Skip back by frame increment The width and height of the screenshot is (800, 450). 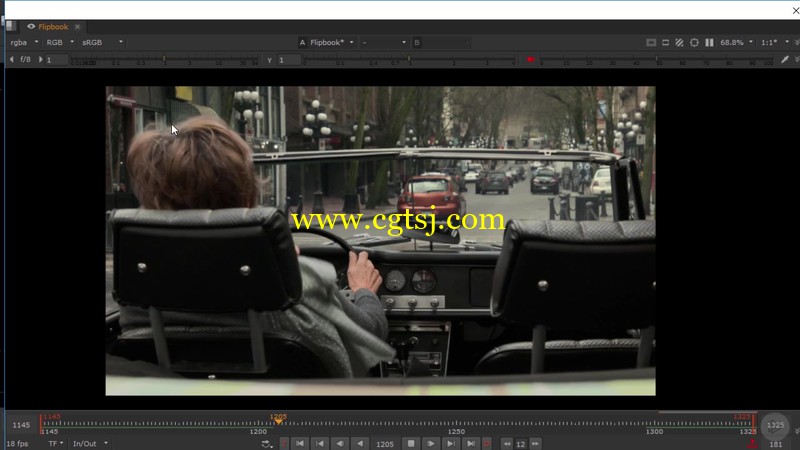(507, 443)
